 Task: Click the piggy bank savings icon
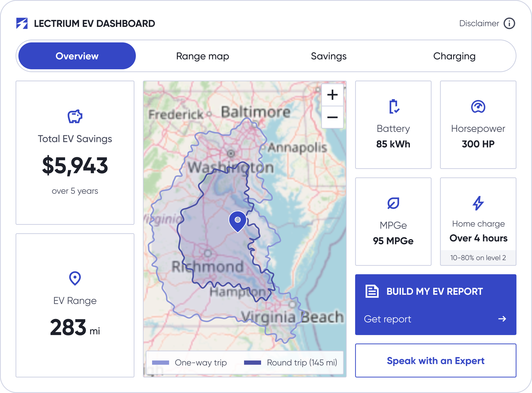(x=75, y=116)
